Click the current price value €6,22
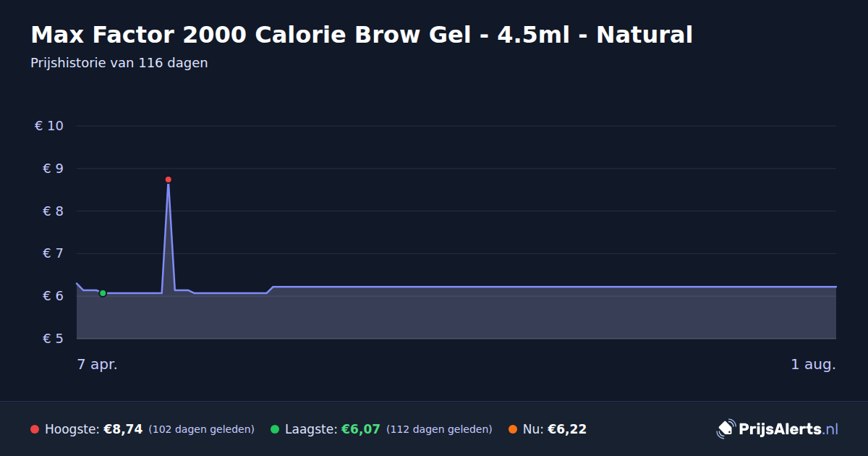The height and width of the screenshot is (456, 868). [x=567, y=429]
